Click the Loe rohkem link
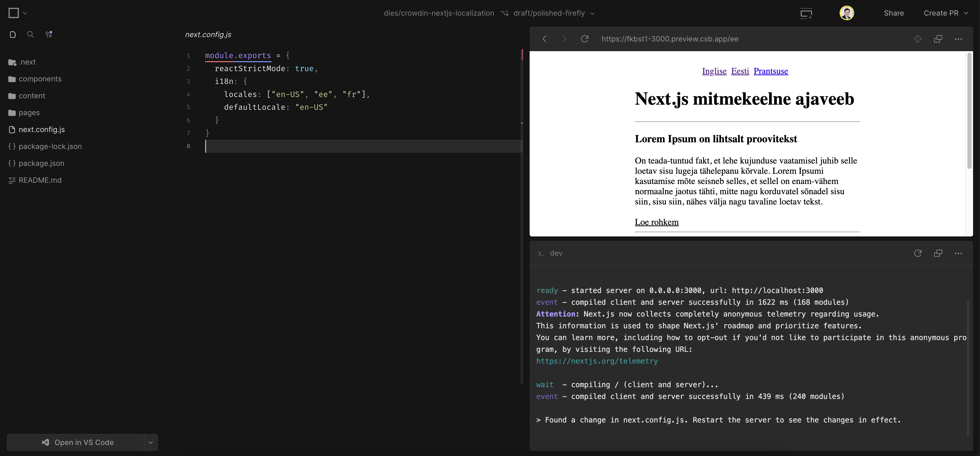The image size is (980, 456). coord(657,222)
